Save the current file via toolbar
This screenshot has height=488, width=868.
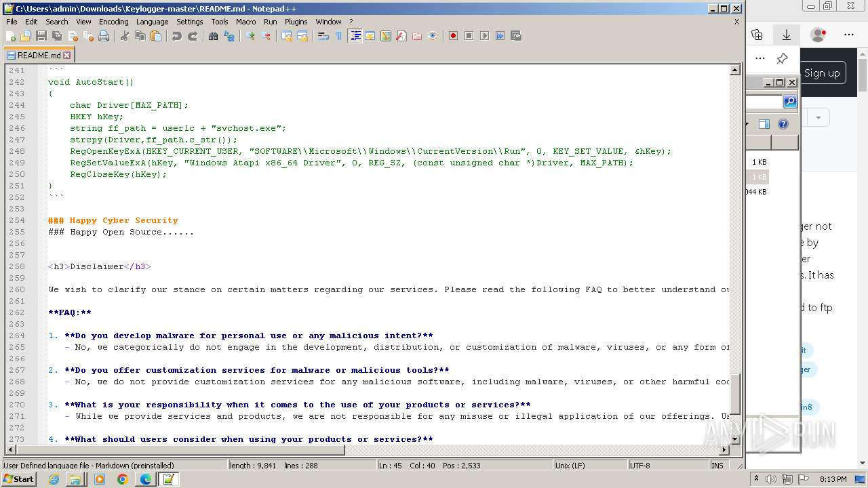click(x=41, y=36)
